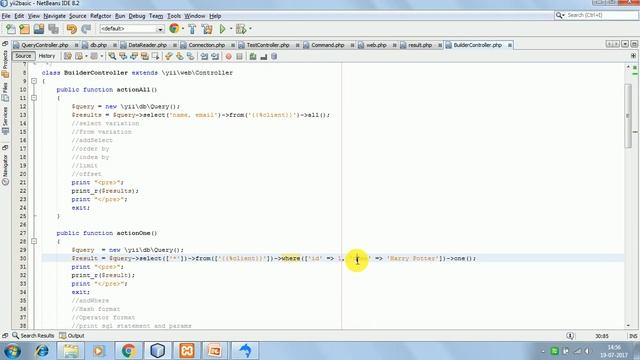640x360 pixels.
Task: Open the Tools menu
Action: [174, 16]
